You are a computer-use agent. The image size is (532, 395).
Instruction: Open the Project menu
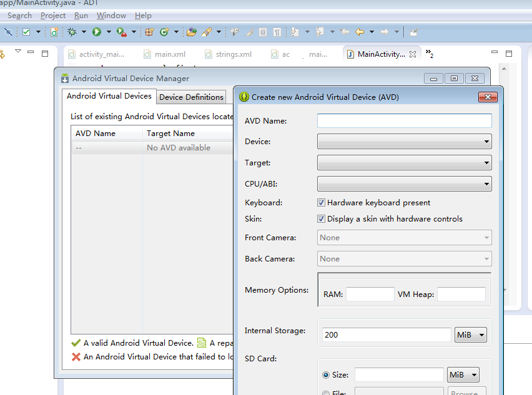(x=53, y=16)
